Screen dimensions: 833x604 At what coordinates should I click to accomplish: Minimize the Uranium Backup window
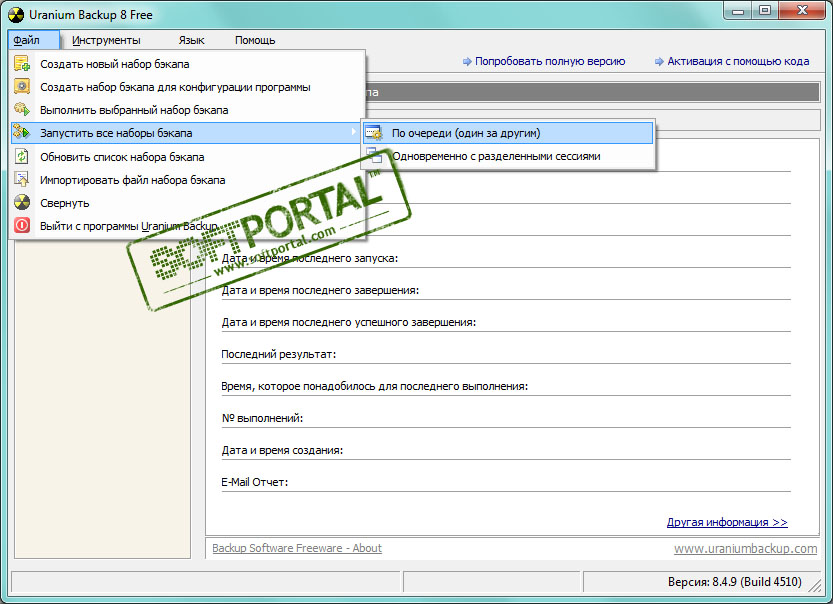coord(738,11)
